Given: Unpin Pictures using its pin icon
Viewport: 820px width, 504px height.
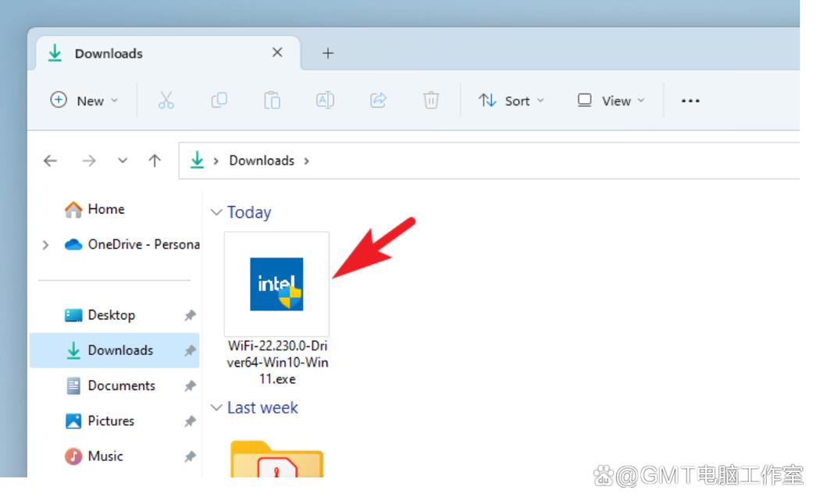Looking at the screenshot, I should (190, 421).
